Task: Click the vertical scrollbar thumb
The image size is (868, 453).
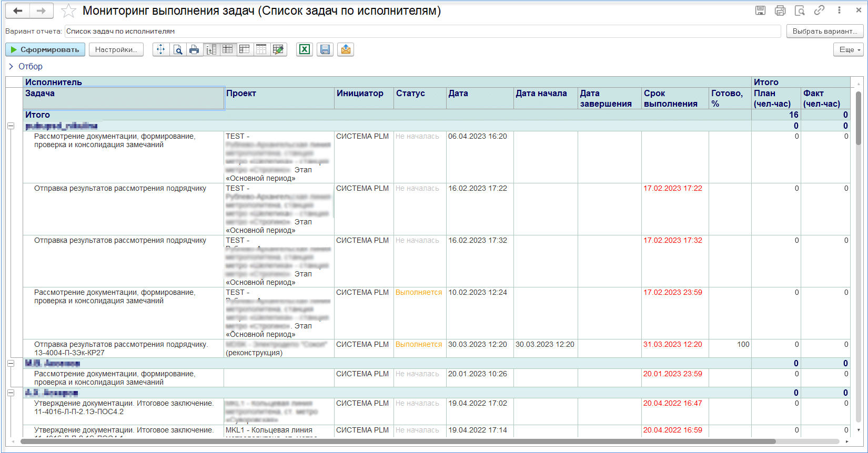Action: 859,118
